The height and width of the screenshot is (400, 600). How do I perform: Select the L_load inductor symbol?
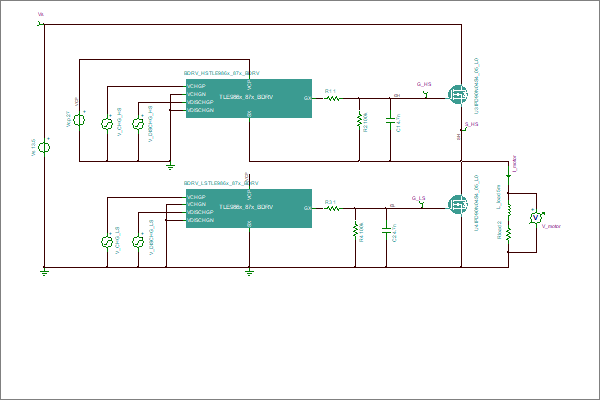point(509,210)
